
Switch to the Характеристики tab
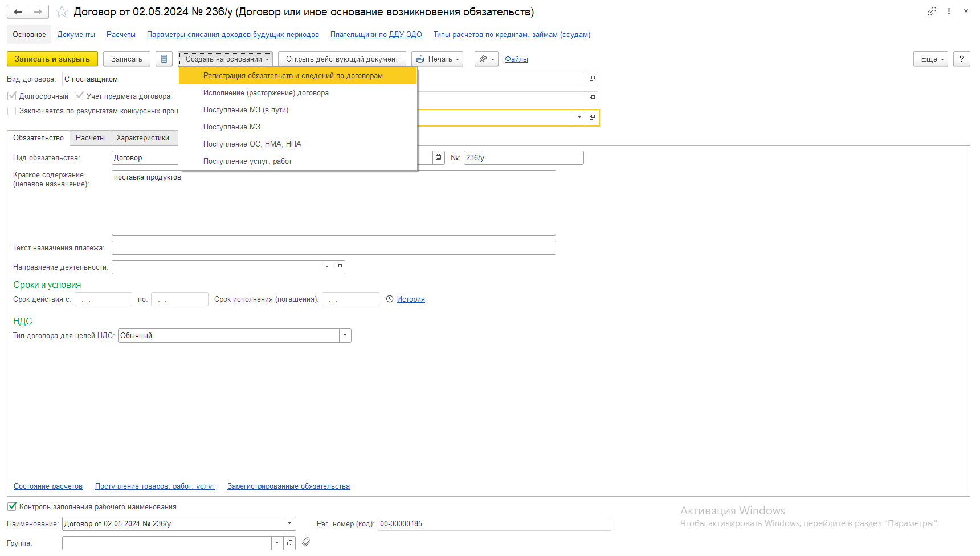[143, 138]
